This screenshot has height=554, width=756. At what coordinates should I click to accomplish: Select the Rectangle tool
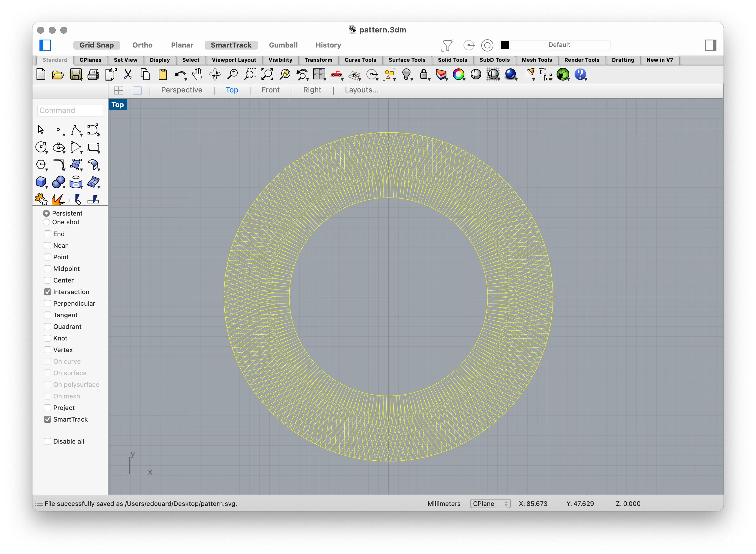coord(94,147)
